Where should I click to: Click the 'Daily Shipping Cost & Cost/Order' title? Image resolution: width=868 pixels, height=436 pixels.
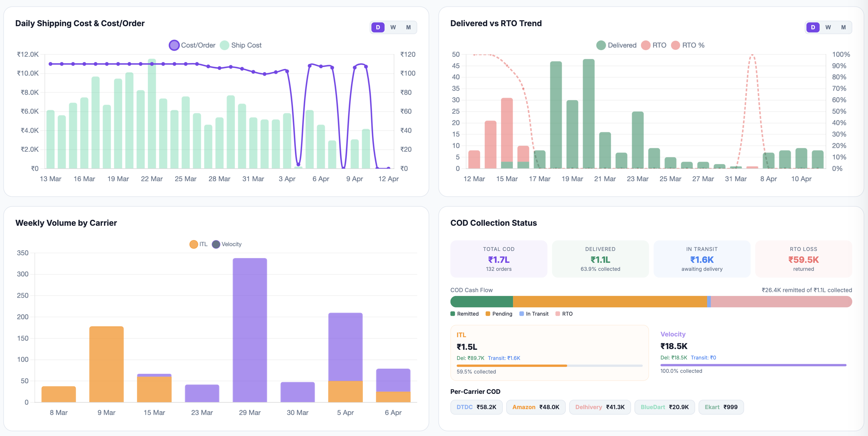coord(80,23)
